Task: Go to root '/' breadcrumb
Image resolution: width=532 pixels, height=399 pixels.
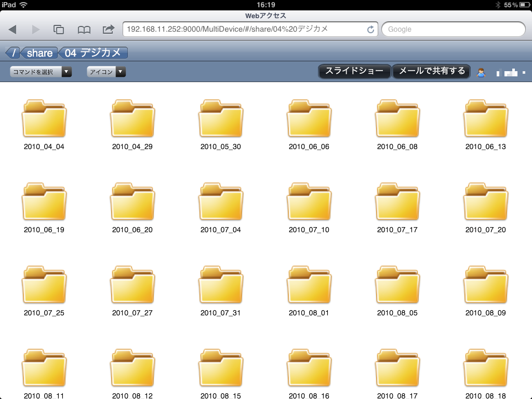Action: [13, 53]
